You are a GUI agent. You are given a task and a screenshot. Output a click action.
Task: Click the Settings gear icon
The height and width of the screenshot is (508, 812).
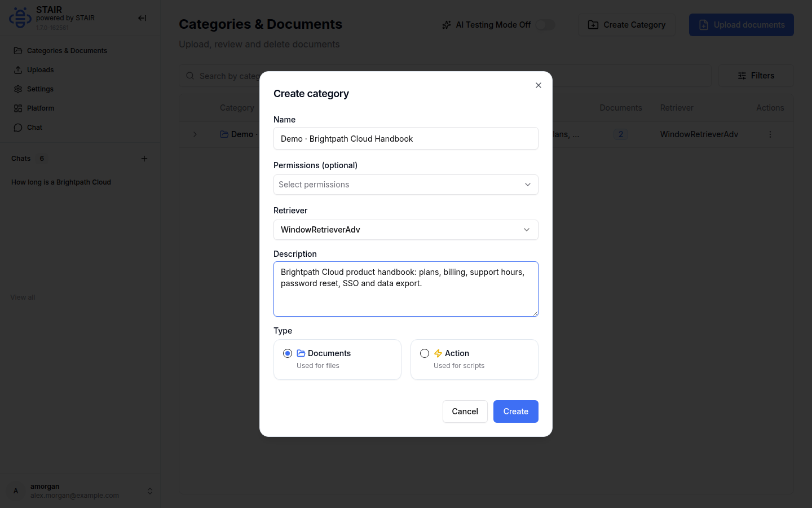(x=18, y=89)
